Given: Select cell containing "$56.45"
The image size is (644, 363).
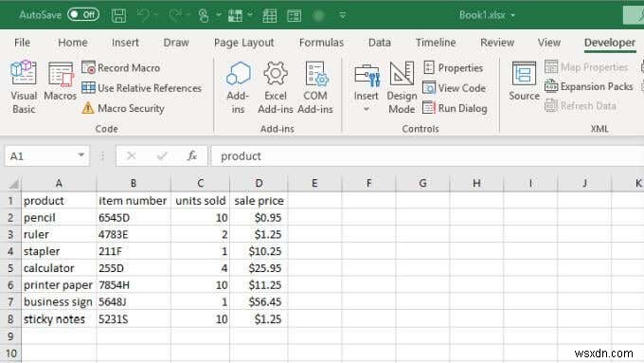Looking at the screenshot, I should pyautogui.click(x=259, y=302).
